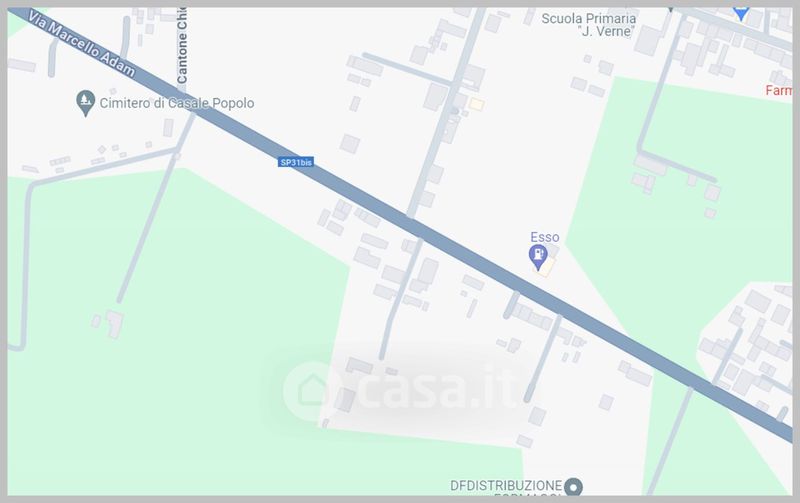Open the red Farm place label
The image size is (800, 503).
[779, 91]
